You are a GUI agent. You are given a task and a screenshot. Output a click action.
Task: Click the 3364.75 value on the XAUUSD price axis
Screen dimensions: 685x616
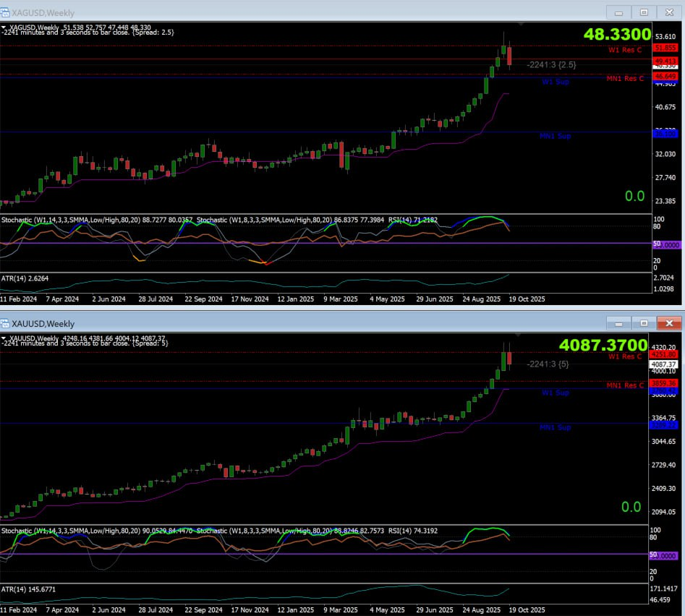click(663, 418)
